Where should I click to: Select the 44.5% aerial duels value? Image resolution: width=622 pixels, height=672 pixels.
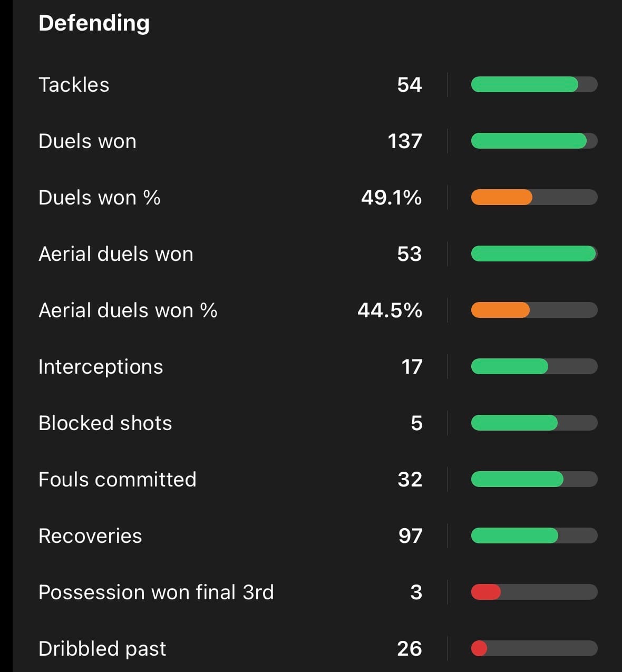coord(390,310)
